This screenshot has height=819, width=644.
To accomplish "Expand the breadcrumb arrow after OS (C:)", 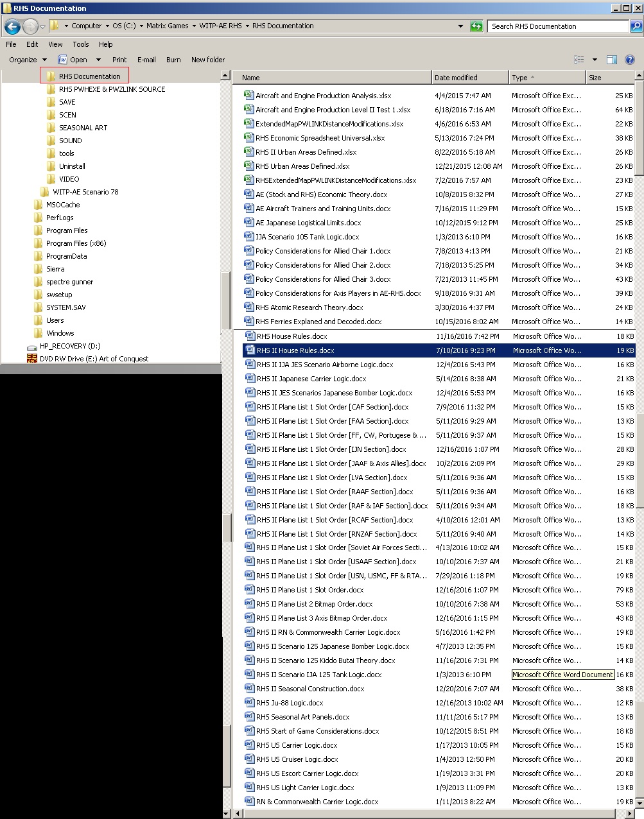I will pos(141,26).
